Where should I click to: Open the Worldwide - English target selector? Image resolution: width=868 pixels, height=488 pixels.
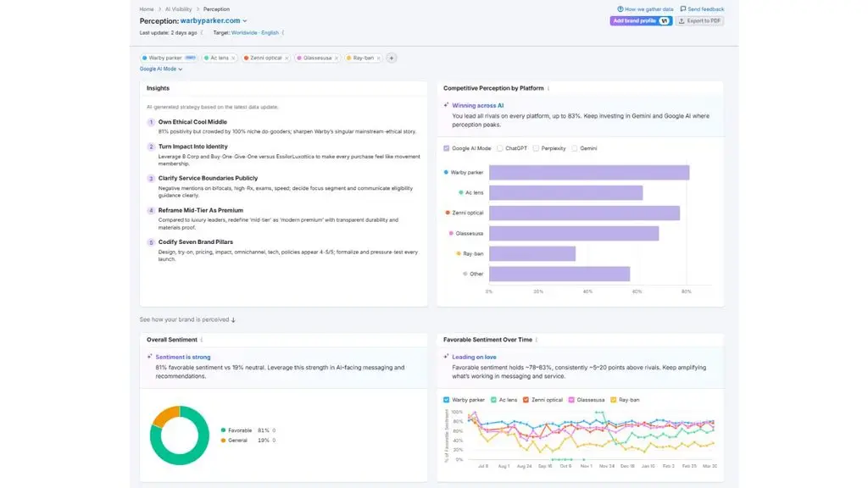pos(255,33)
